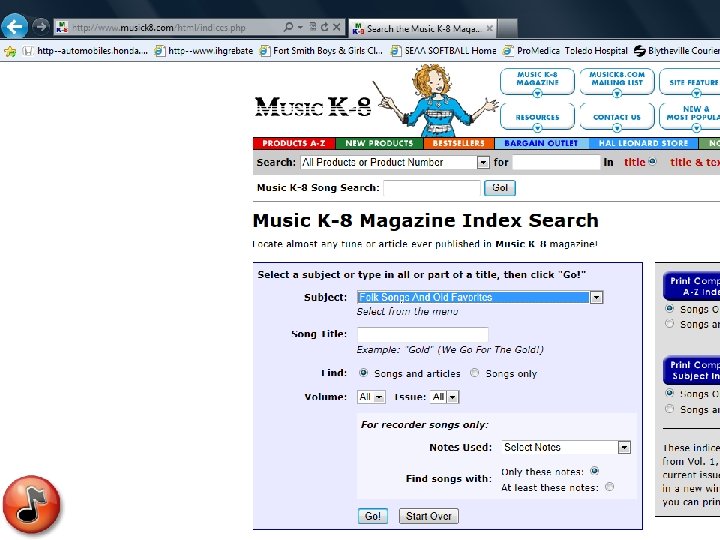Open the Music K-8 Magazine nav button

pos(537,81)
